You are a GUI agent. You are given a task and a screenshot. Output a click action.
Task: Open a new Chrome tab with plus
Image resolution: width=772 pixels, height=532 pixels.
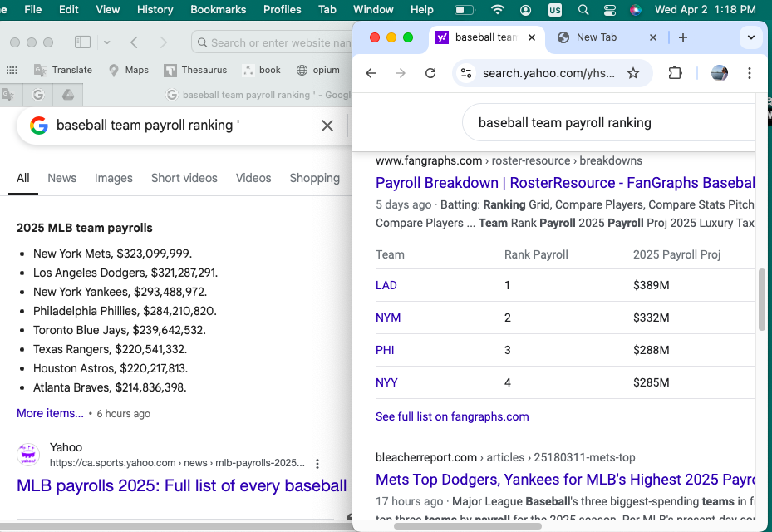(682, 37)
